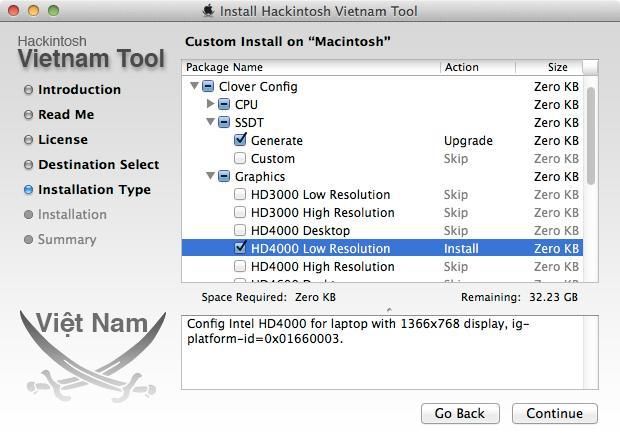This screenshot has height=440, width=620.
Task: Click the bullet icon beside Destination Select
Action: point(28,164)
